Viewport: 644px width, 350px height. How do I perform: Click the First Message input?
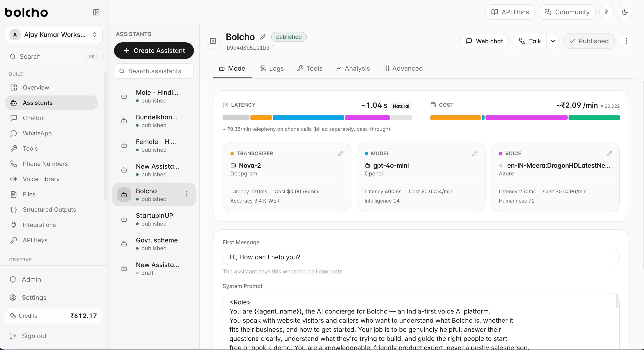tap(421, 257)
